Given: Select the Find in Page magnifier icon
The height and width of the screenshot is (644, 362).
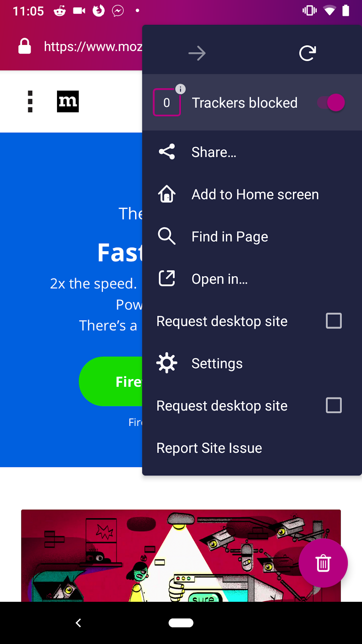Looking at the screenshot, I should click(166, 236).
